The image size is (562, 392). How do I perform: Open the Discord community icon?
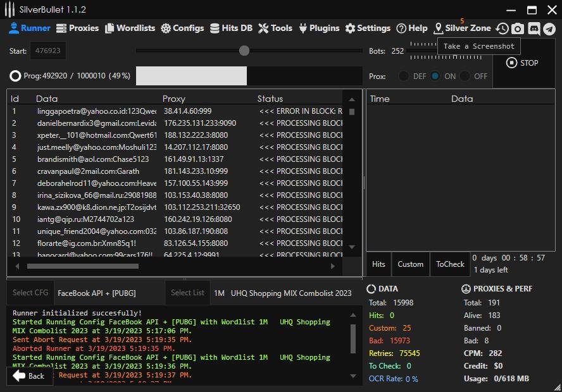click(535, 28)
